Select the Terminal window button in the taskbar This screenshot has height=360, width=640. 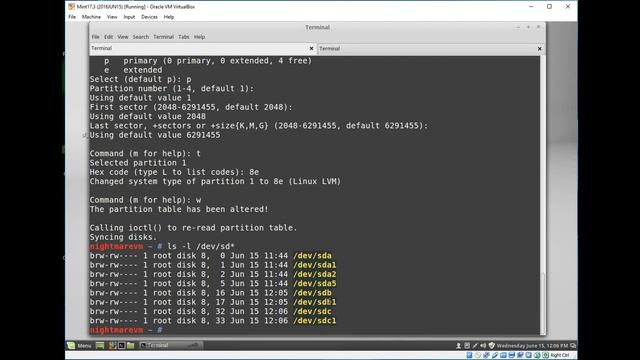(171, 346)
